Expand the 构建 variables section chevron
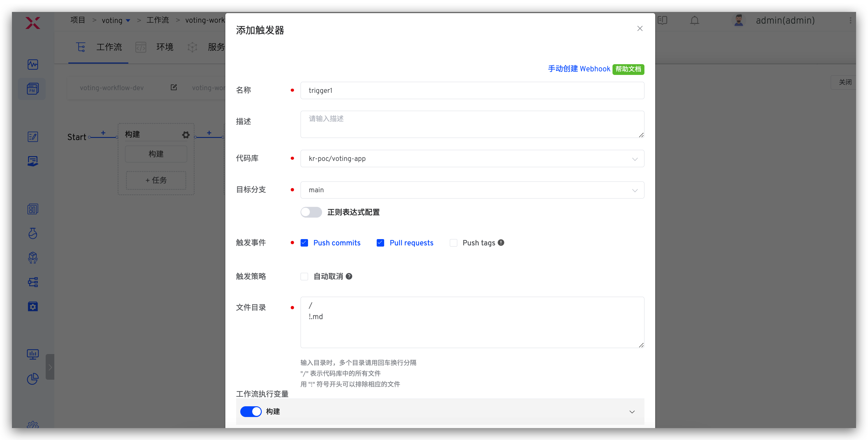Image resolution: width=868 pixels, height=440 pixels. tap(632, 412)
